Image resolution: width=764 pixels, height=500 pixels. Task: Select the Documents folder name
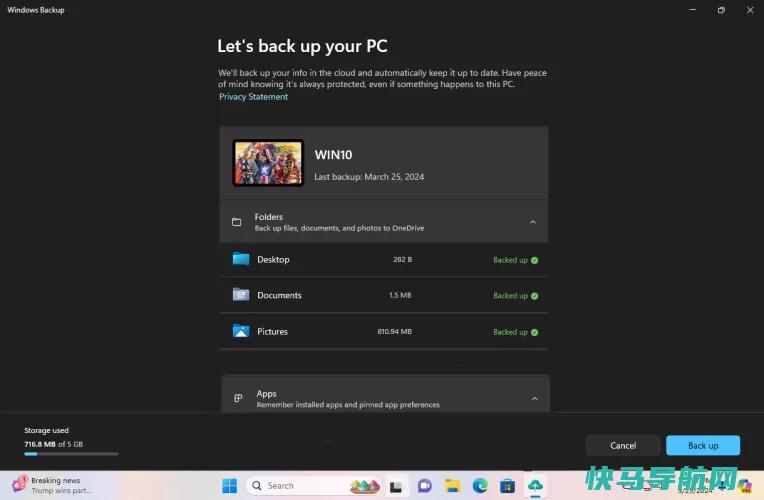(x=279, y=295)
